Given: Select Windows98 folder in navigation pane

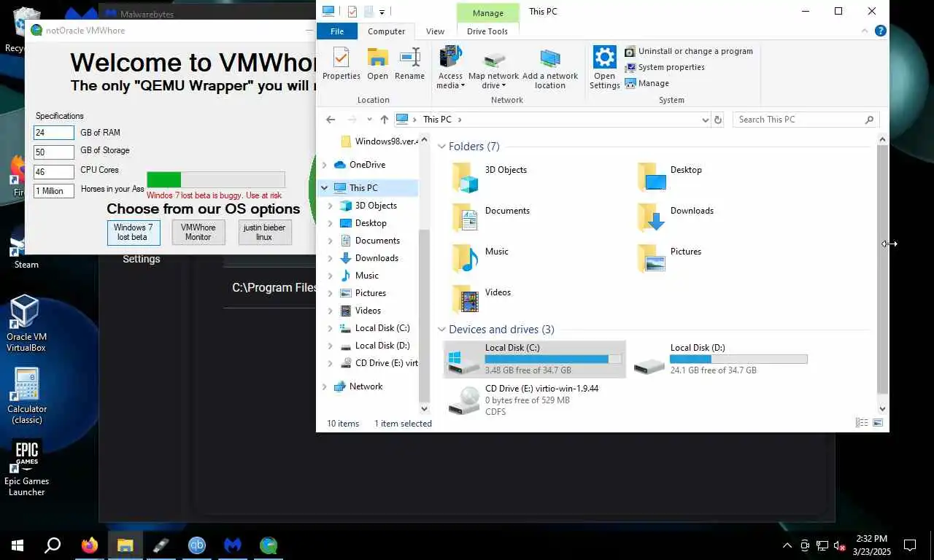Looking at the screenshot, I should point(379,141).
